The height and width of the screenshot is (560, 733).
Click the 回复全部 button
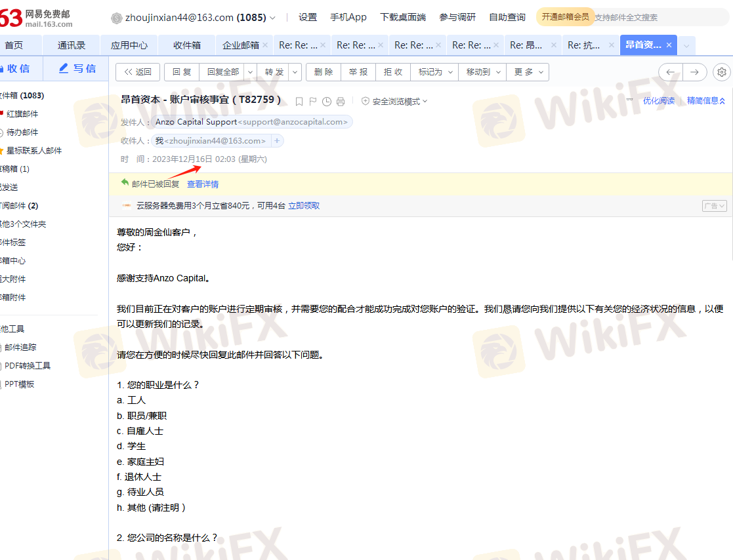pos(223,72)
